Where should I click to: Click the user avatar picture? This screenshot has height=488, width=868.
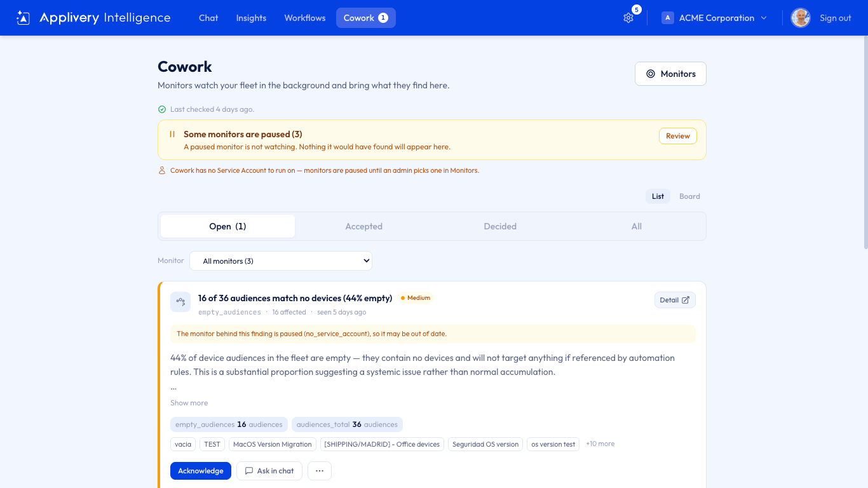point(801,18)
